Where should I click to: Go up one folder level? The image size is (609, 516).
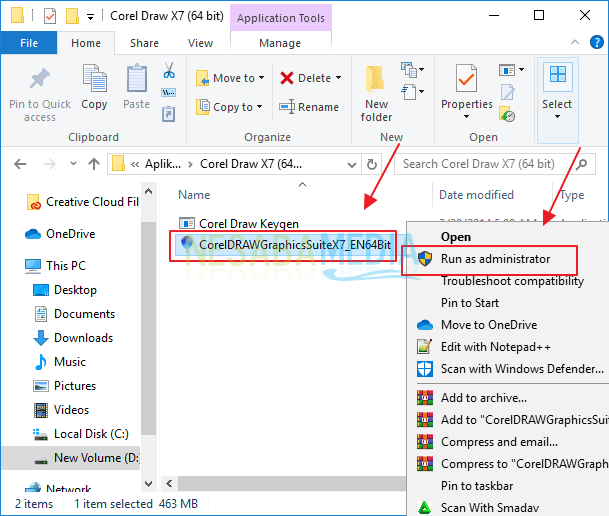94,164
